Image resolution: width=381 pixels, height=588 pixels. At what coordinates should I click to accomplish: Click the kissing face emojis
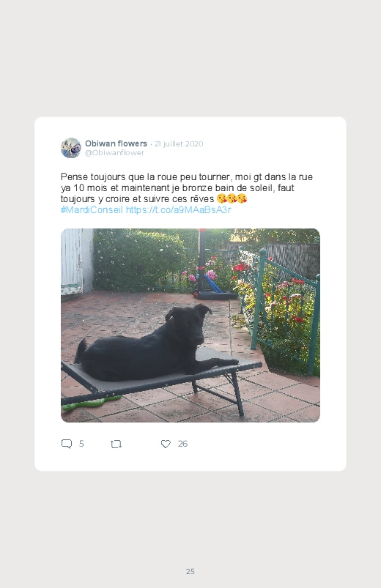pyautogui.click(x=232, y=198)
